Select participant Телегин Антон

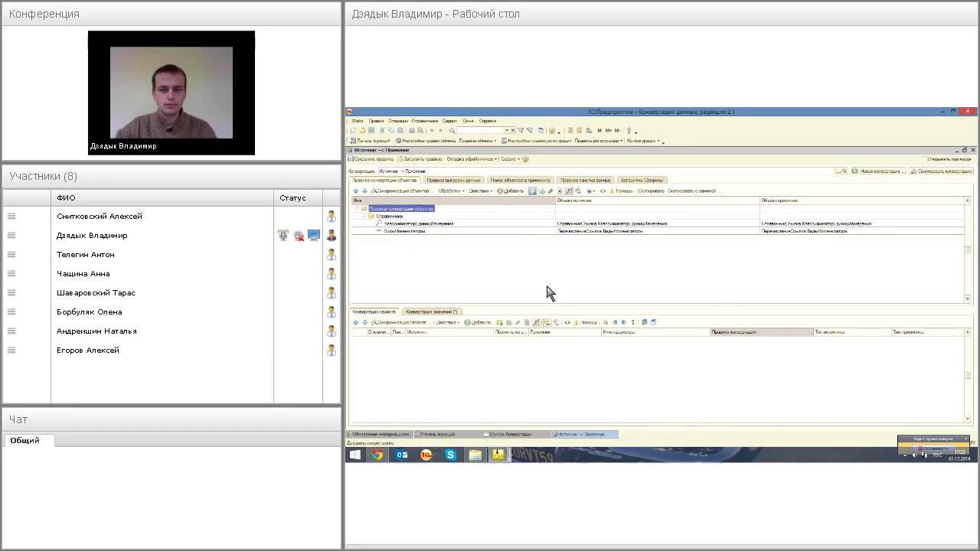pos(86,254)
